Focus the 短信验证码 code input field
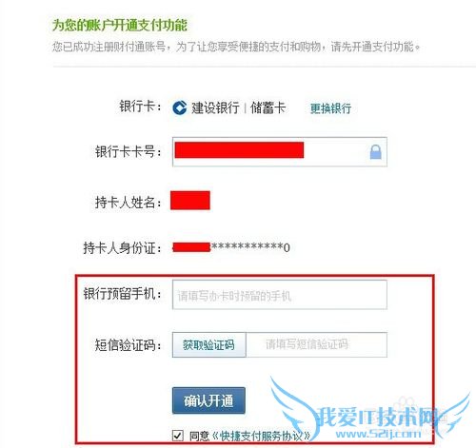Screen dimensions: 476x448 click(x=316, y=345)
